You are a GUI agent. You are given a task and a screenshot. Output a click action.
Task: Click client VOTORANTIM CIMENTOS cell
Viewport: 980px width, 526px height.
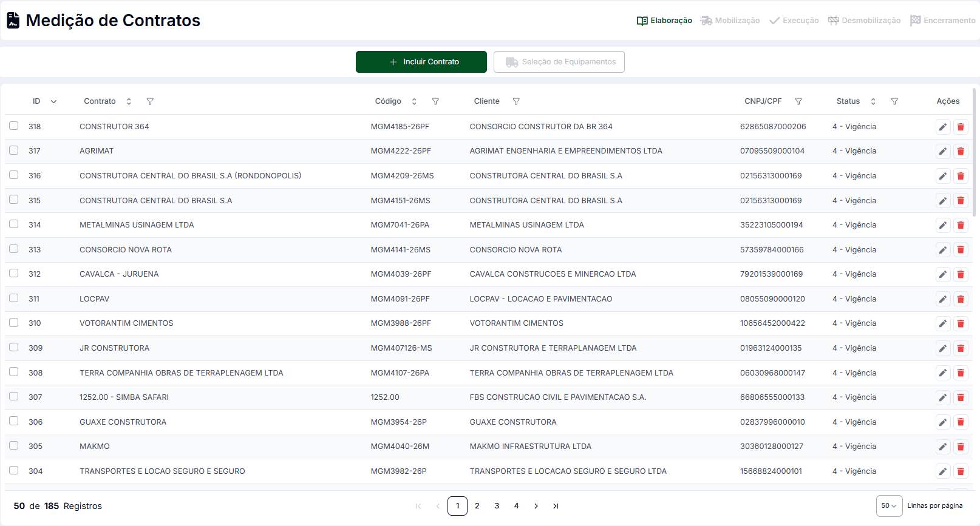[x=517, y=323]
